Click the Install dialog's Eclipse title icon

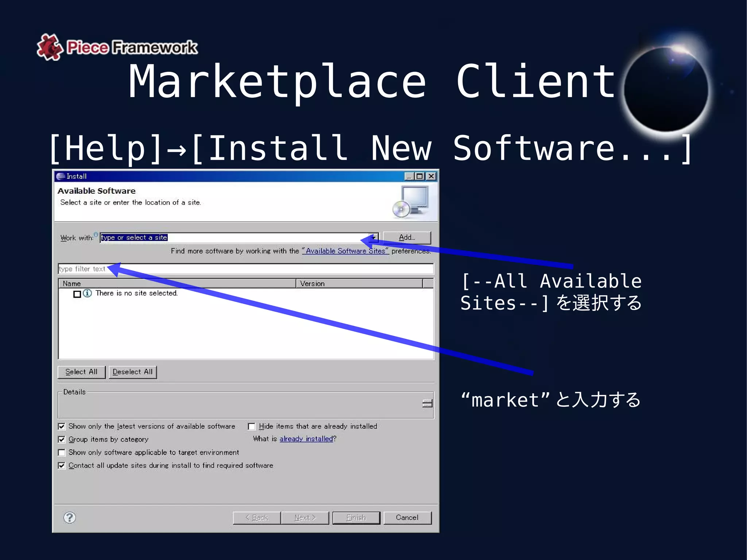pyautogui.click(x=61, y=176)
